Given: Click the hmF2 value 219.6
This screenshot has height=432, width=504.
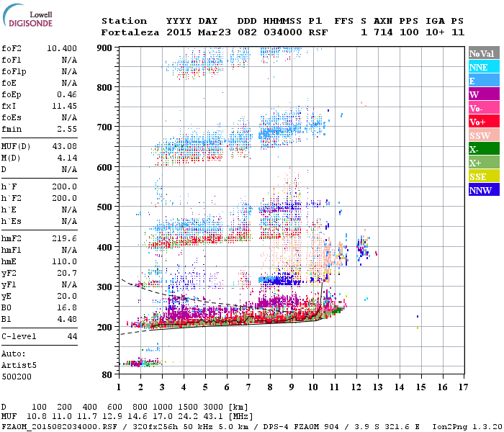Looking at the screenshot, I should [64, 238].
